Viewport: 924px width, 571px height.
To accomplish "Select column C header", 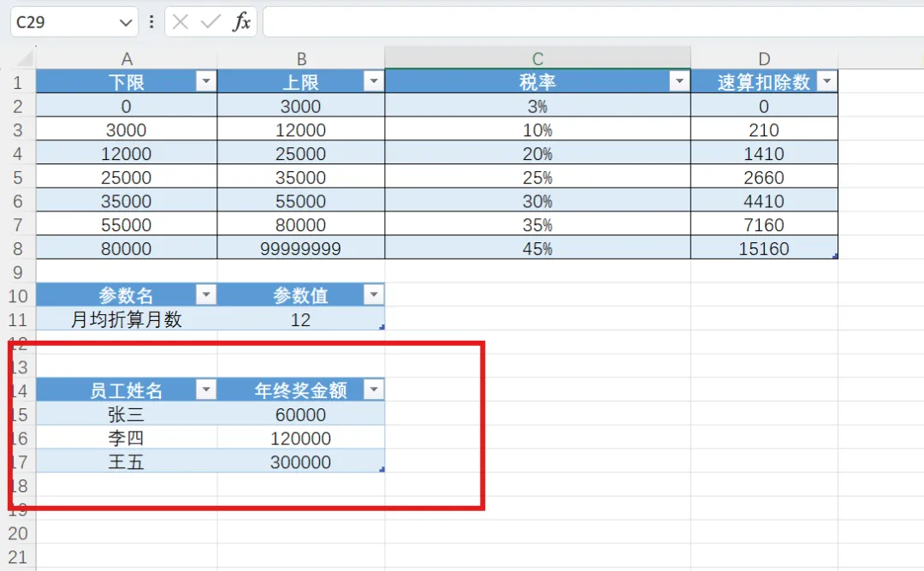I will pos(537,58).
